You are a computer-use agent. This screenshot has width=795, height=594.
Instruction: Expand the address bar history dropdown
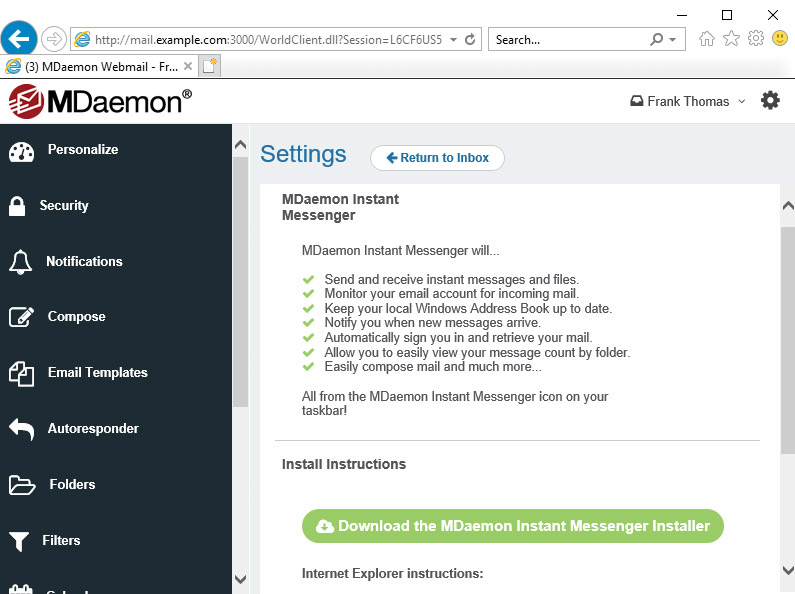click(453, 40)
